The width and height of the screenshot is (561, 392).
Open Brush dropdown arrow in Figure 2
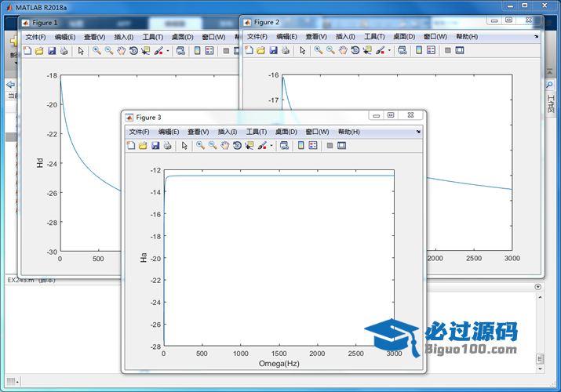pos(389,50)
